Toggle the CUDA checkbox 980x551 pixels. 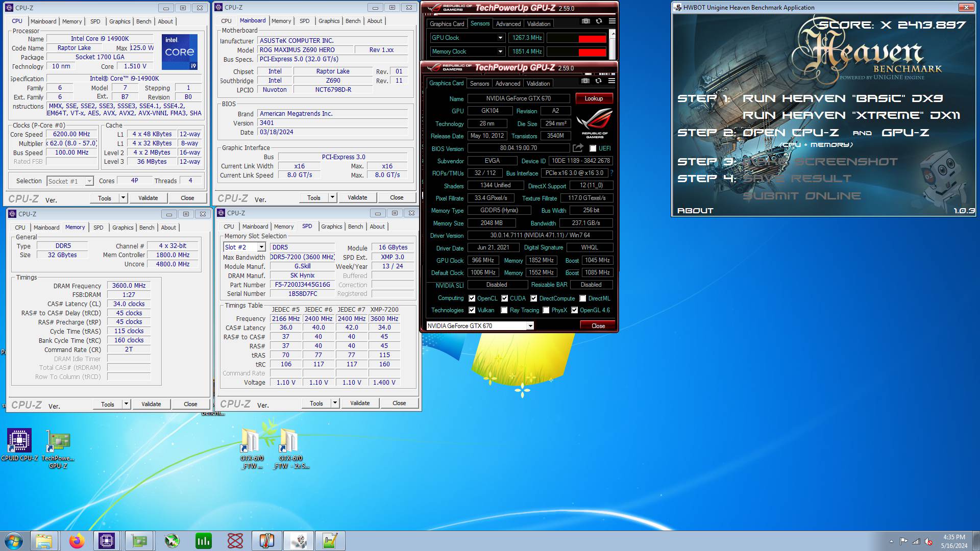(x=505, y=298)
